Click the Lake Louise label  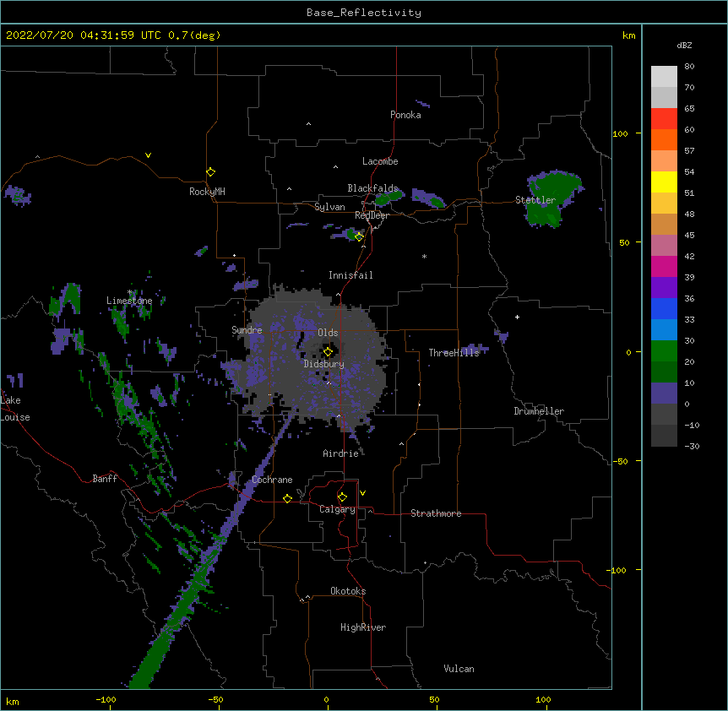click(x=15, y=409)
